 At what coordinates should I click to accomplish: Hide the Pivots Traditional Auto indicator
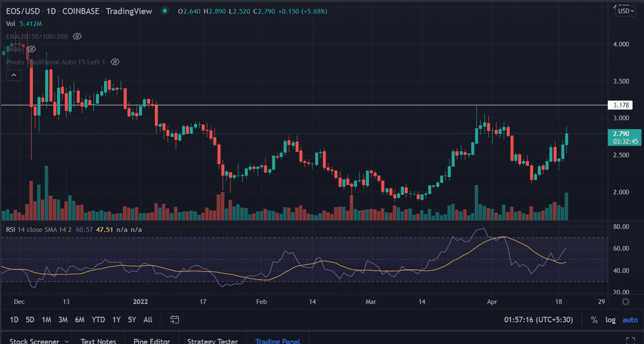tap(115, 62)
